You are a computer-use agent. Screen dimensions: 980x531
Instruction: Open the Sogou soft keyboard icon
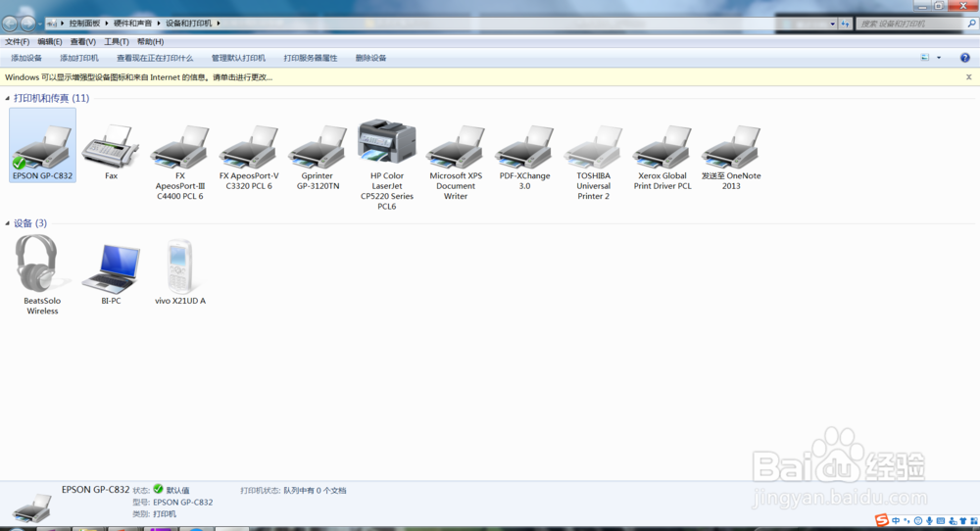(941, 520)
